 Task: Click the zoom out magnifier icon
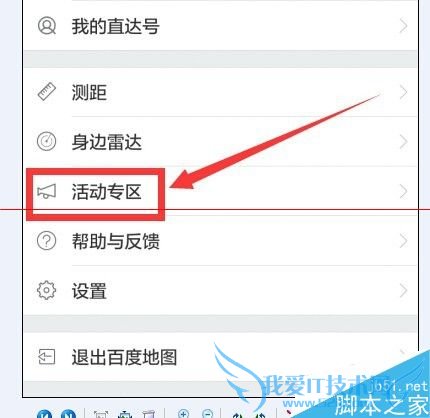click(208, 414)
